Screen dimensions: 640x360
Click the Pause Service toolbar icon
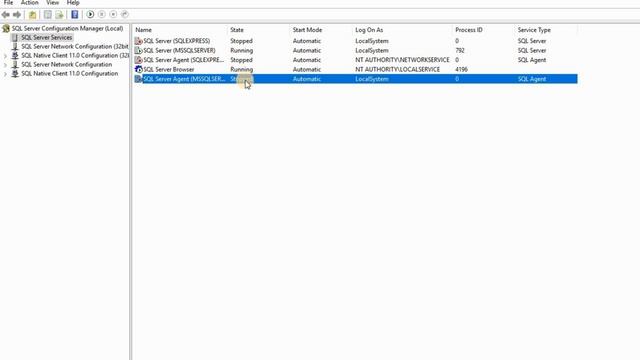(102, 15)
